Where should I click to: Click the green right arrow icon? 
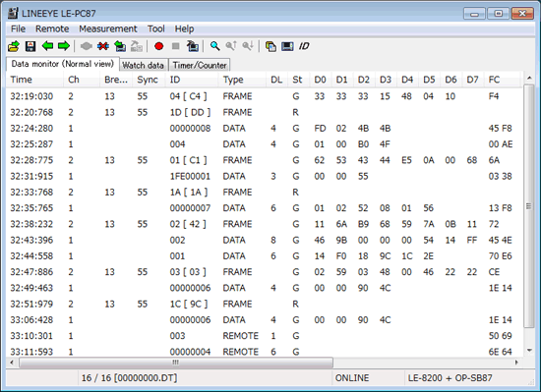[x=64, y=46]
